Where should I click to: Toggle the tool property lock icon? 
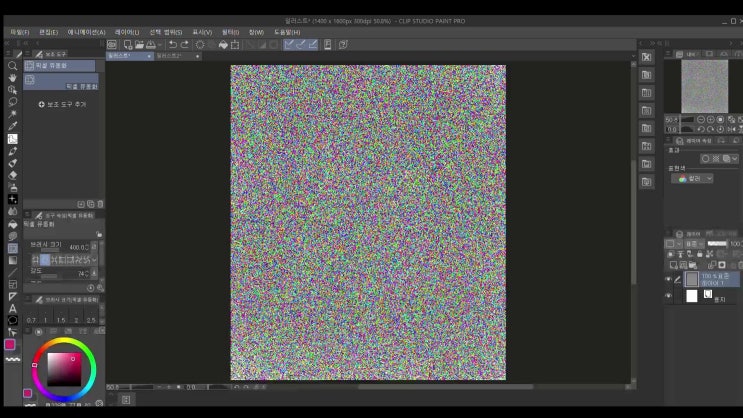pos(99,234)
